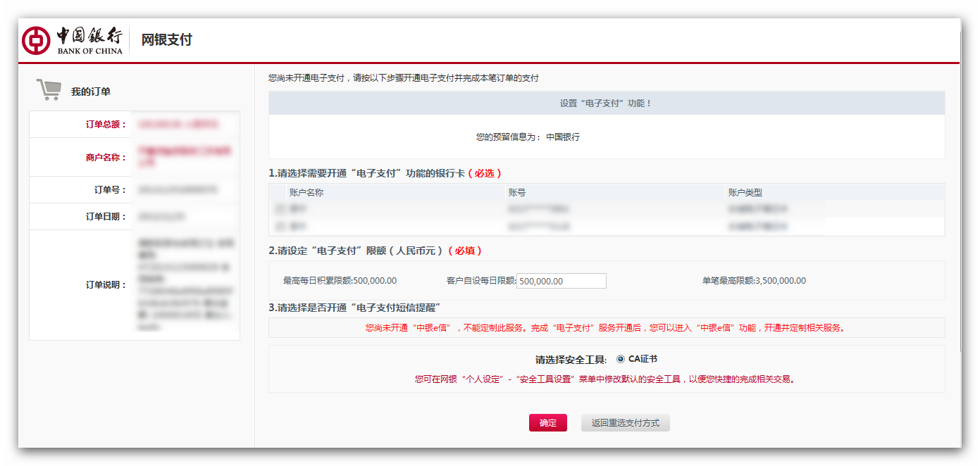Viewport: 980px width, 466px height.
Task: Click the 订单号 label
Action: click(110, 190)
